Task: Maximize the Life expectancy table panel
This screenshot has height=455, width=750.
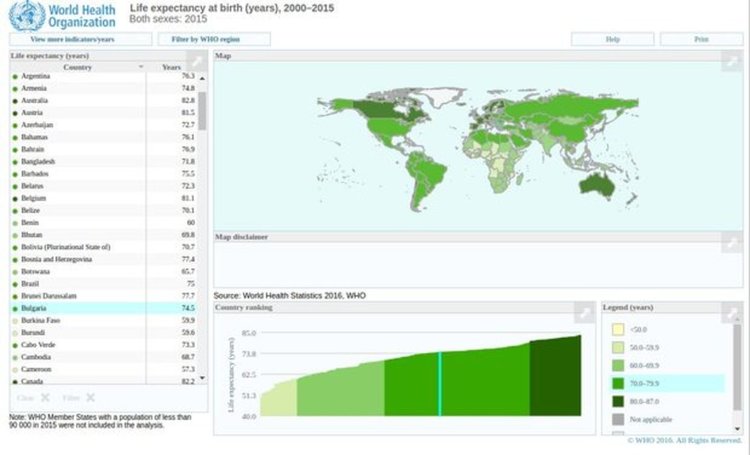Action: click(x=197, y=61)
